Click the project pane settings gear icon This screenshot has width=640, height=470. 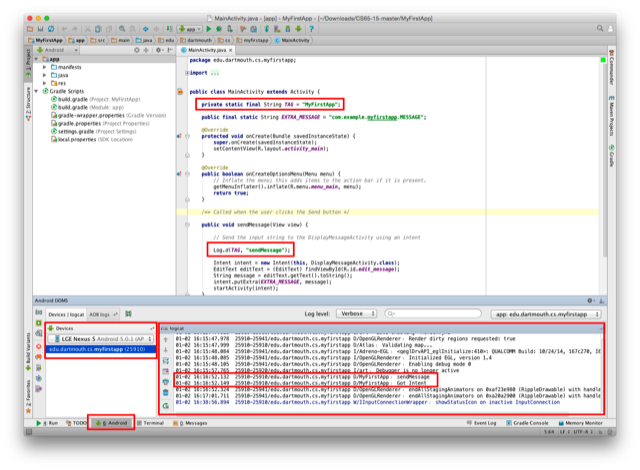[158, 50]
